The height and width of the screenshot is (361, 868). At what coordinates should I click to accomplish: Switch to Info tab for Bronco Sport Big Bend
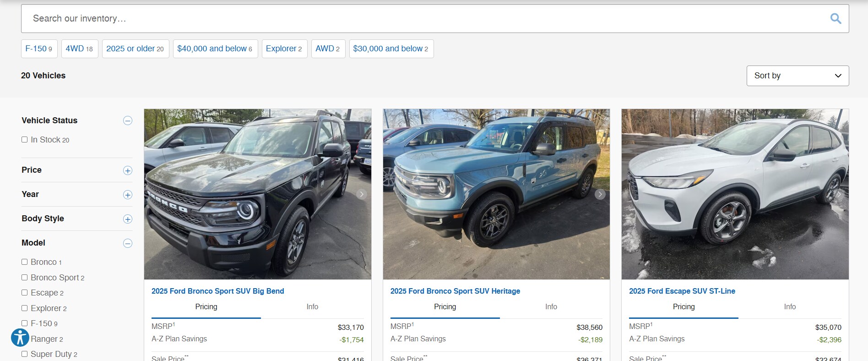312,307
